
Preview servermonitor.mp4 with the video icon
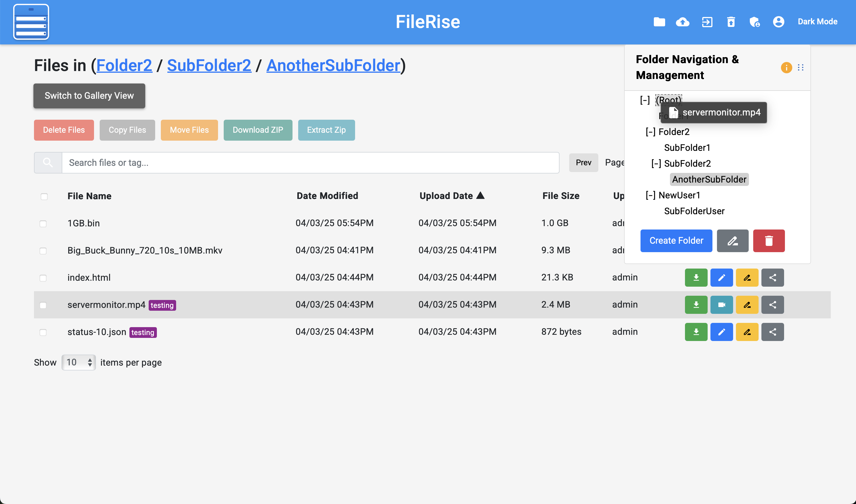pyautogui.click(x=721, y=305)
